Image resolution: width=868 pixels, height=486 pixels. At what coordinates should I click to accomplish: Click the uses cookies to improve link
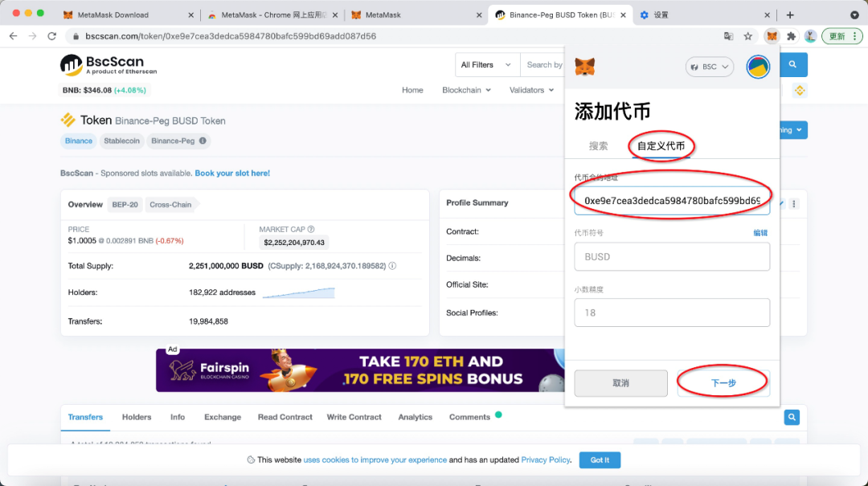(375, 460)
